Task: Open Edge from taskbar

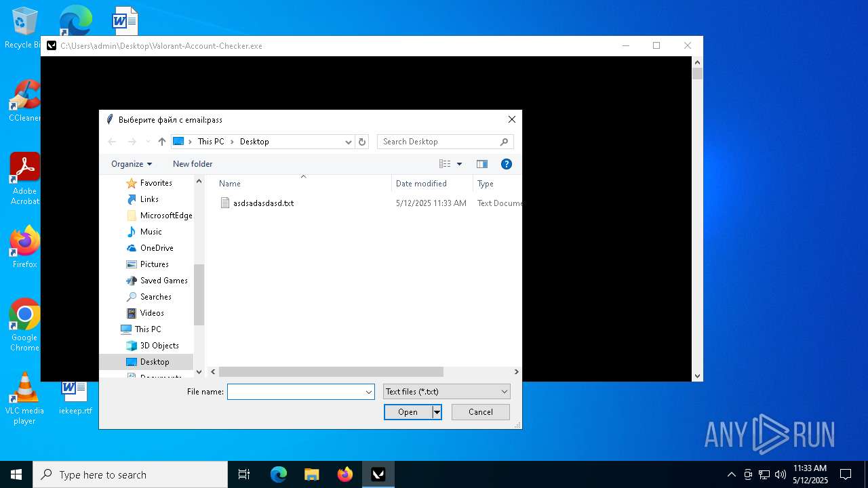Action: [279, 474]
